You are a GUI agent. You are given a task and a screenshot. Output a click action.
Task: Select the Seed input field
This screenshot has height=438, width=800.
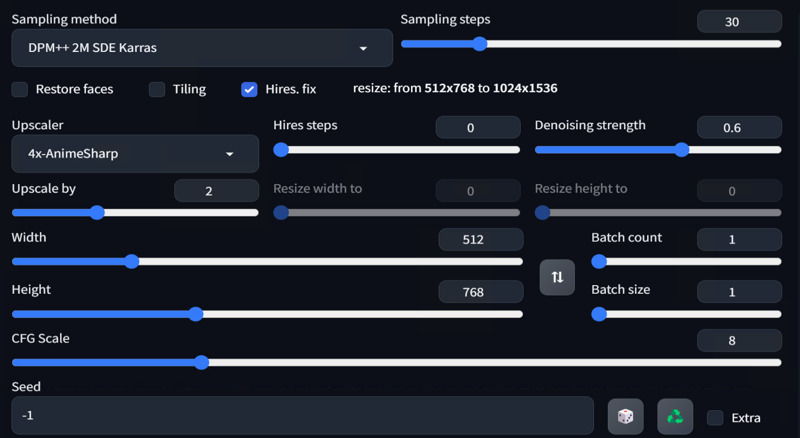pos(303,416)
